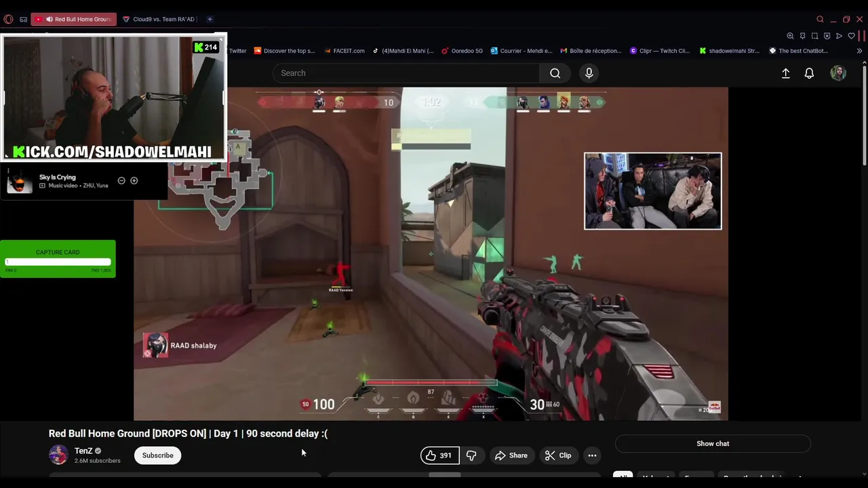868x488 pixels.
Task: Click the YouTube search magnifier button
Action: [555, 73]
